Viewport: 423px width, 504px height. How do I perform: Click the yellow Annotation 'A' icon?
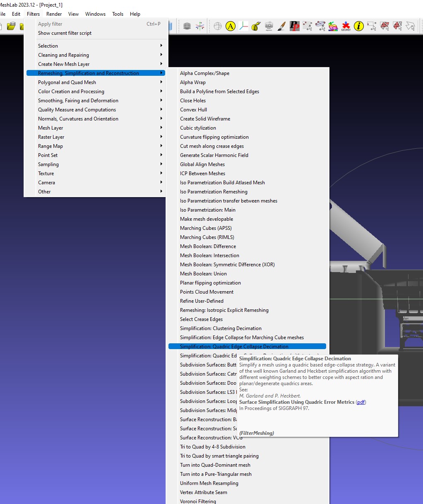coord(231,27)
